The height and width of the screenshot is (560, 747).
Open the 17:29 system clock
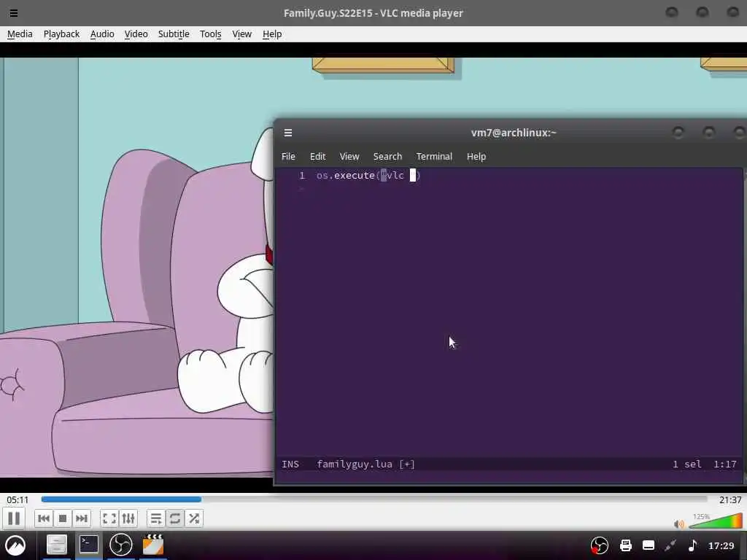[x=721, y=545]
